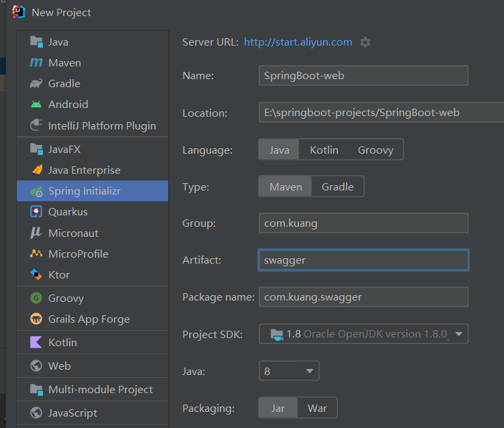Click the Spring Initializr leaf icon

(x=36, y=191)
